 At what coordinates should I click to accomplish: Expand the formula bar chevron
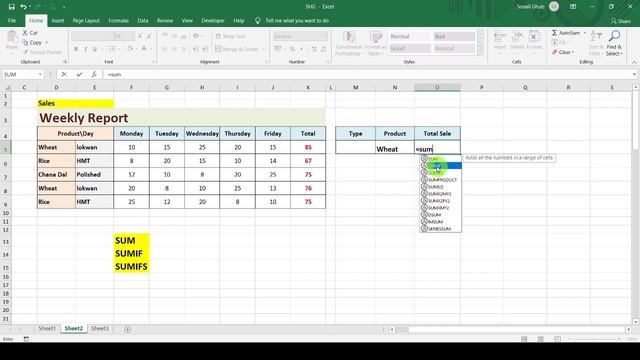point(634,74)
